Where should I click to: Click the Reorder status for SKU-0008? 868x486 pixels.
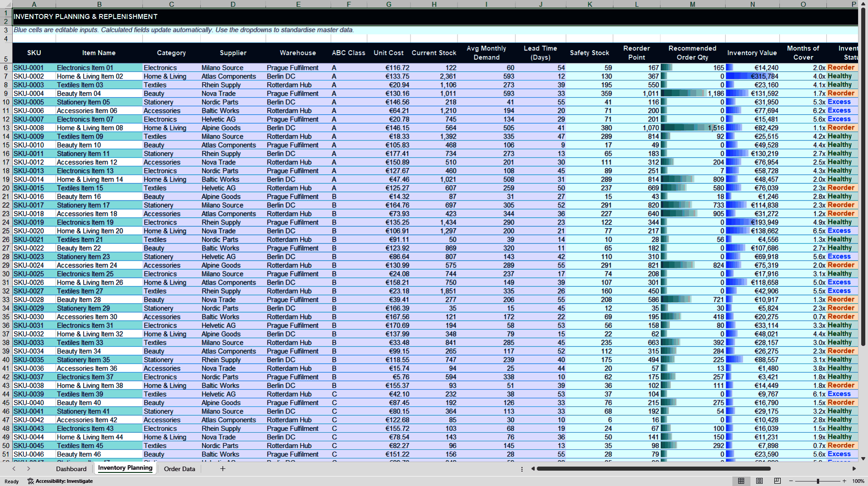point(843,128)
